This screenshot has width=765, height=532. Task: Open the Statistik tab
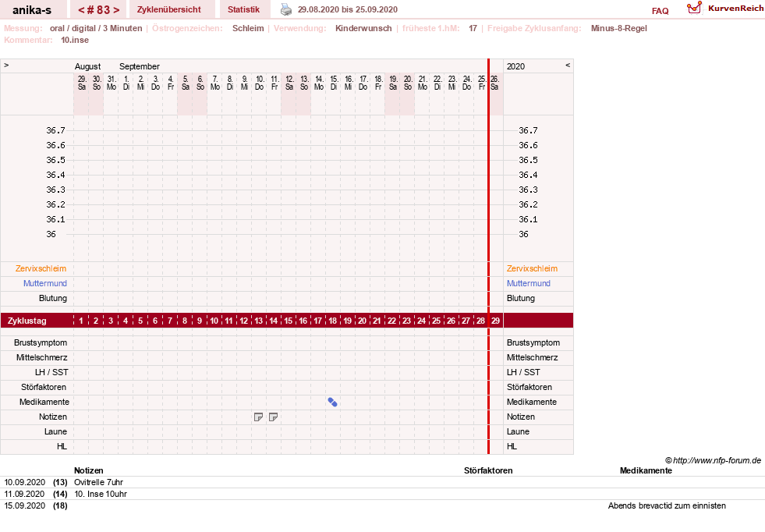point(243,10)
